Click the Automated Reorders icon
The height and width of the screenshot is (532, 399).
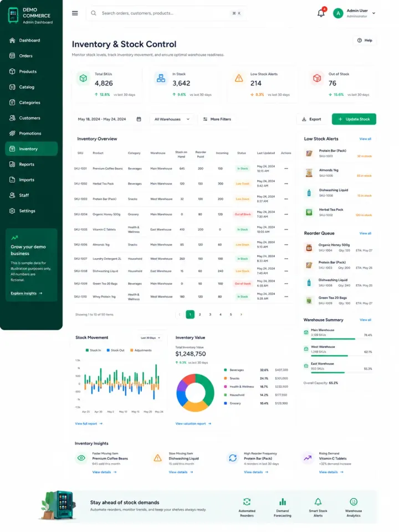(247, 502)
